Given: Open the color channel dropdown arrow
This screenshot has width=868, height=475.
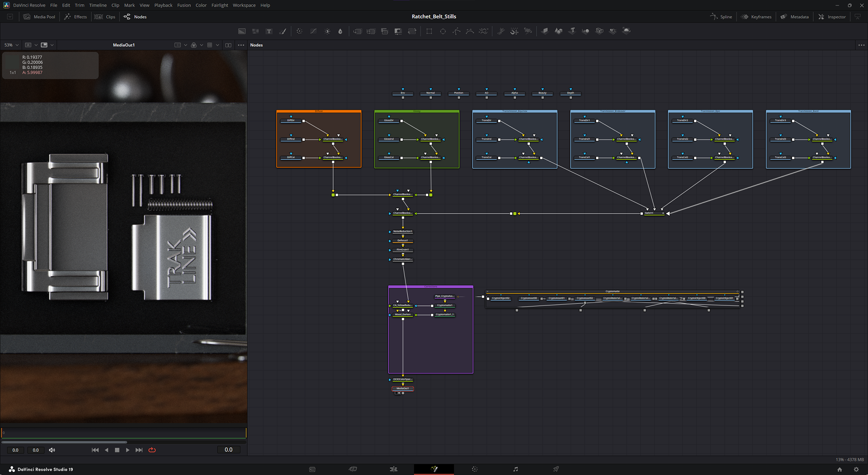Looking at the screenshot, I should tap(201, 45).
